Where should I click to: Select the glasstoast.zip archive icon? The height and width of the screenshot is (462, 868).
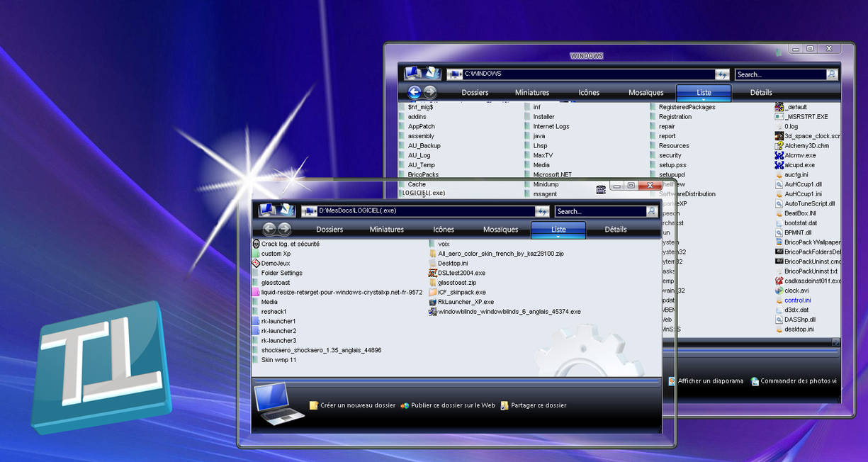click(x=433, y=283)
